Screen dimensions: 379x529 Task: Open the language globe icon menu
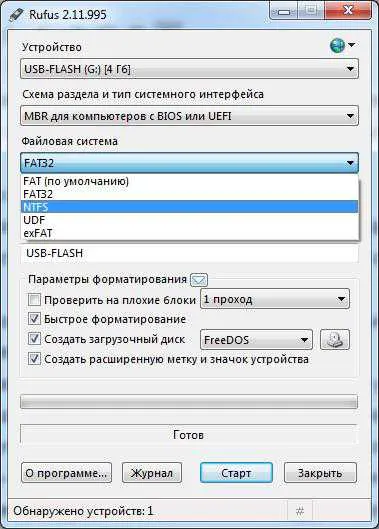pyautogui.click(x=342, y=45)
